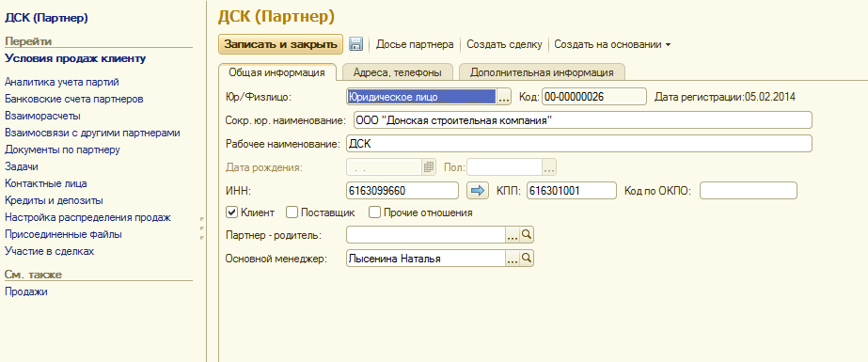Switch to Общая информация tab
The width and height of the screenshot is (868, 362).
pyautogui.click(x=277, y=72)
